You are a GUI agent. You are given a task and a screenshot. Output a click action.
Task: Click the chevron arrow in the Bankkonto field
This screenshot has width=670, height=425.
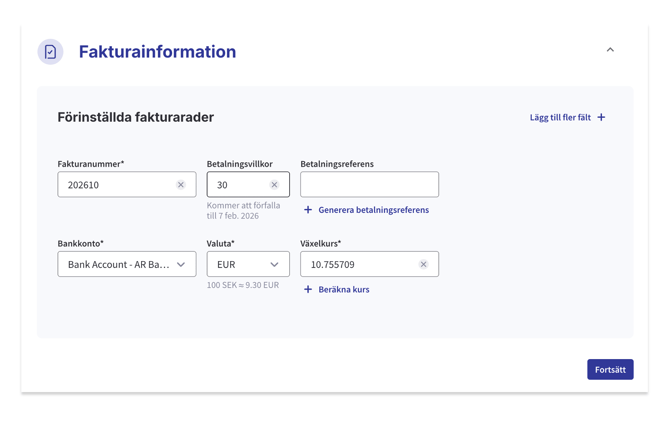181,265
